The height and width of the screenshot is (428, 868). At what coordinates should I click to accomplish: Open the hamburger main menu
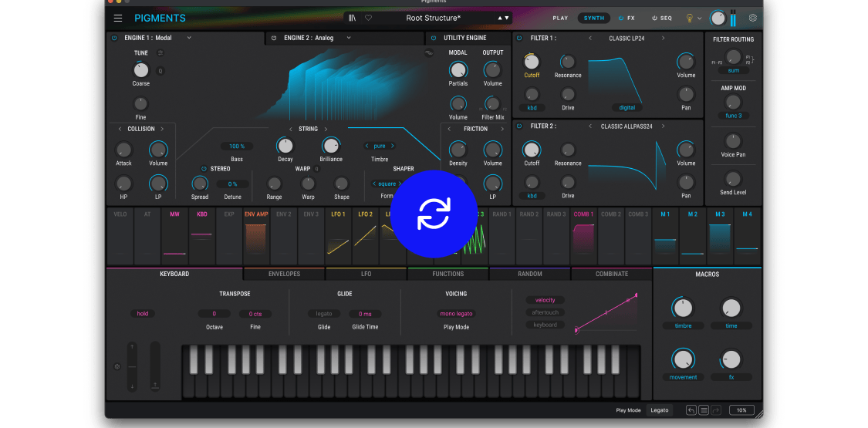pyautogui.click(x=118, y=18)
